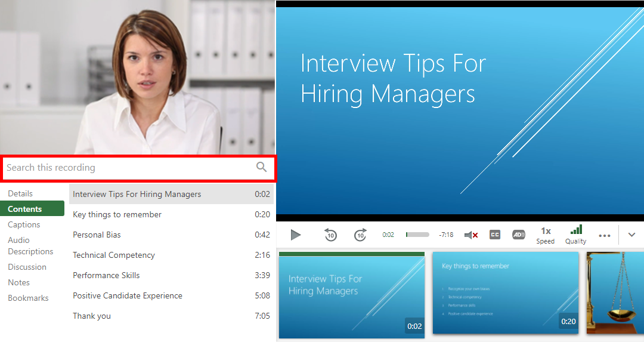
Task: Click the main slide view
Action: click(x=460, y=111)
